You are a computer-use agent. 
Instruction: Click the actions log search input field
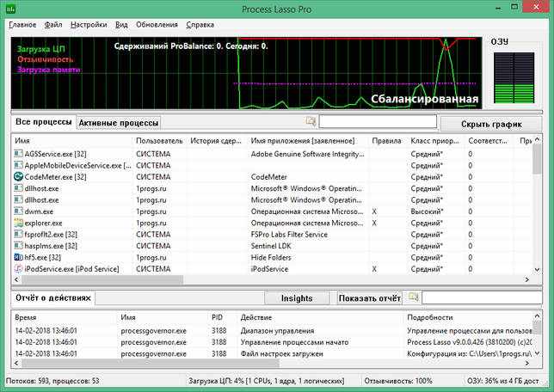(482, 297)
